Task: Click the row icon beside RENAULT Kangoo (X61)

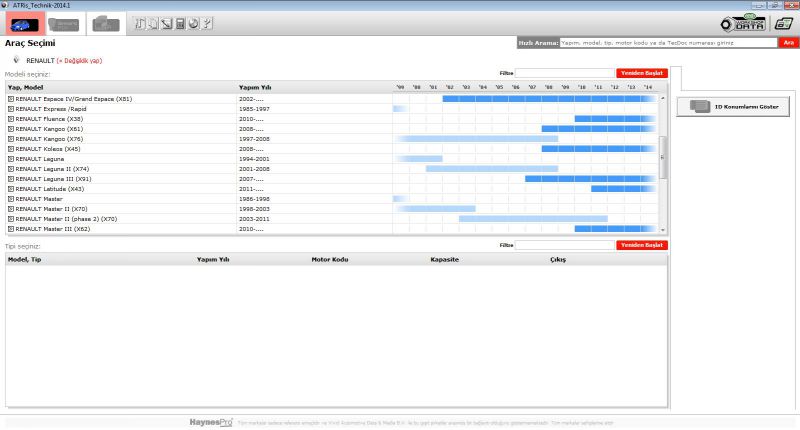Action: click(11, 129)
